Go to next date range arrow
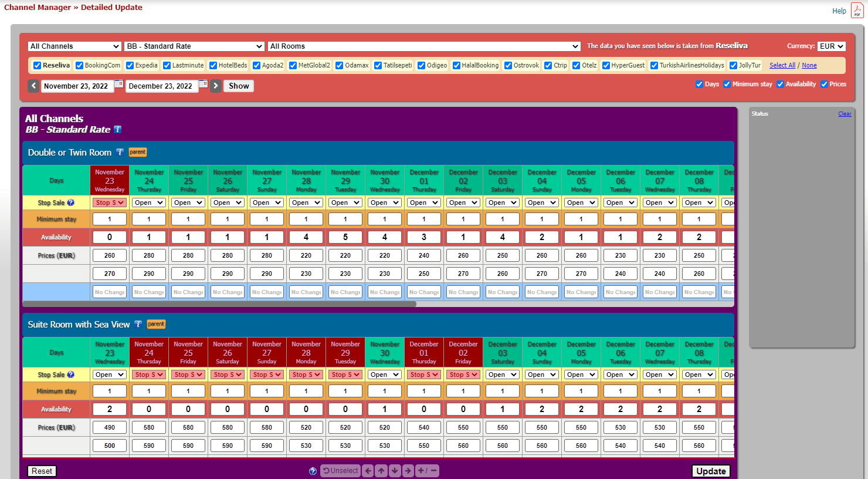 [215, 86]
